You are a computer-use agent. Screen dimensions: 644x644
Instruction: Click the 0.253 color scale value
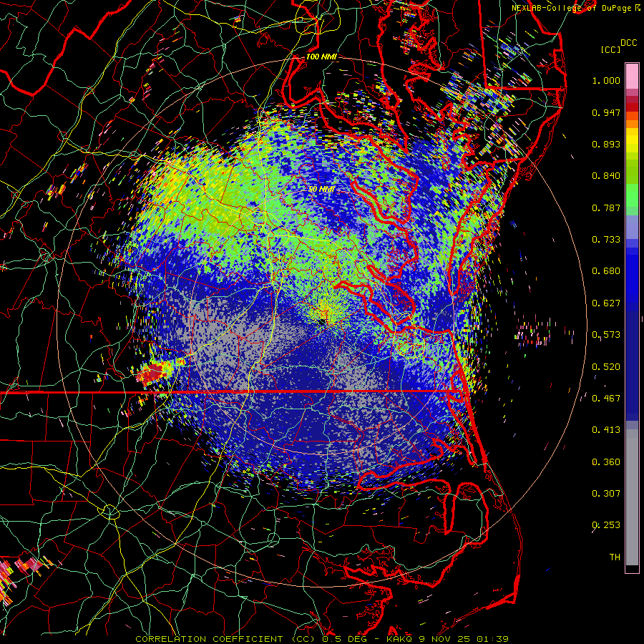pyautogui.click(x=606, y=525)
